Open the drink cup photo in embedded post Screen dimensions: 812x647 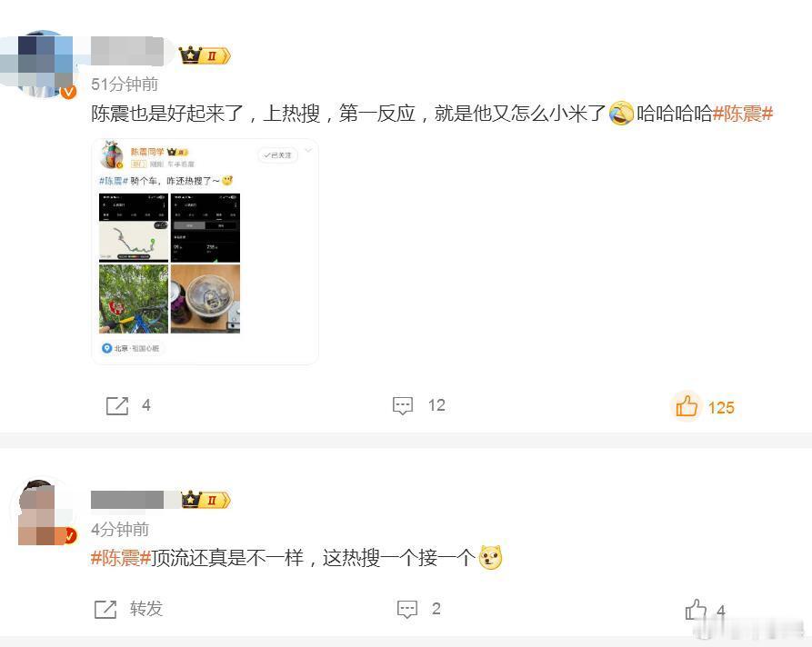206,299
